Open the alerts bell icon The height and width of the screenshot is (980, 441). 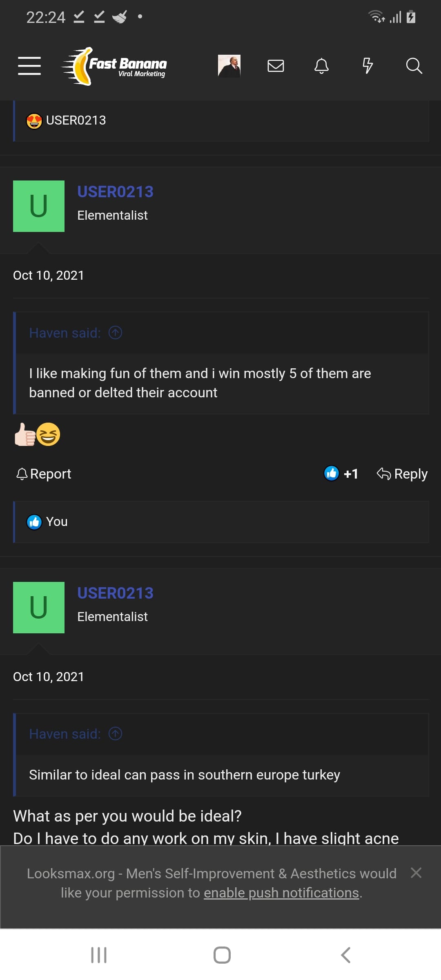[321, 66]
